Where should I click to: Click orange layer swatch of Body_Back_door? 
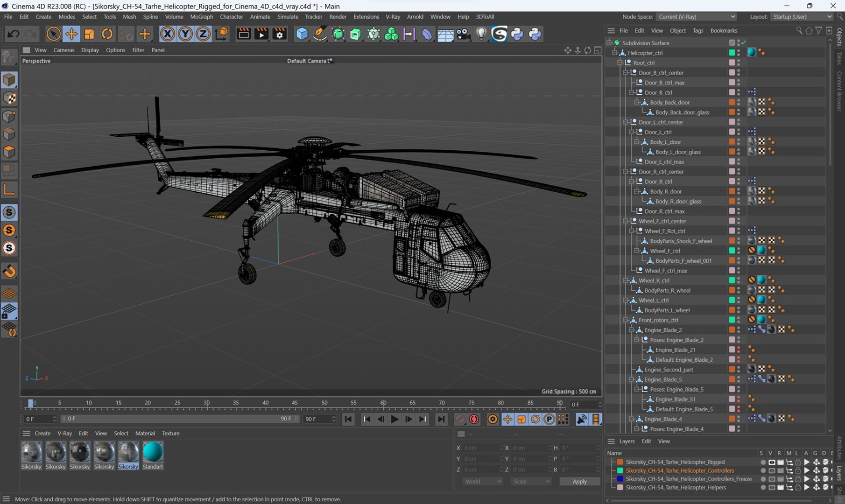(732, 102)
